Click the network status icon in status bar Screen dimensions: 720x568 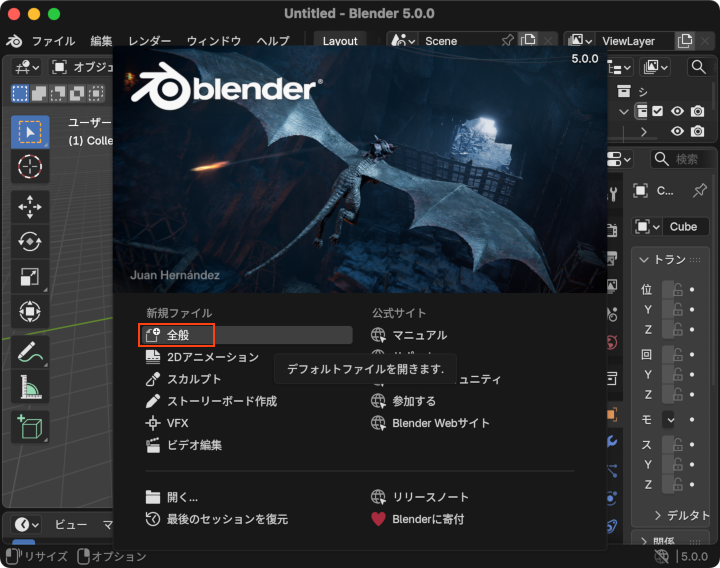pyautogui.click(x=661, y=557)
